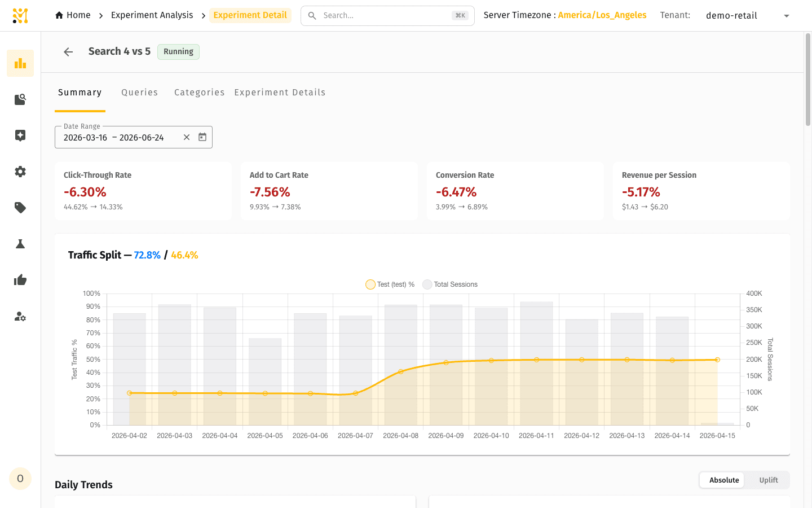Open the experiments flask sidebar icon
The image size is (812, 508).
(x=20, y=244)
